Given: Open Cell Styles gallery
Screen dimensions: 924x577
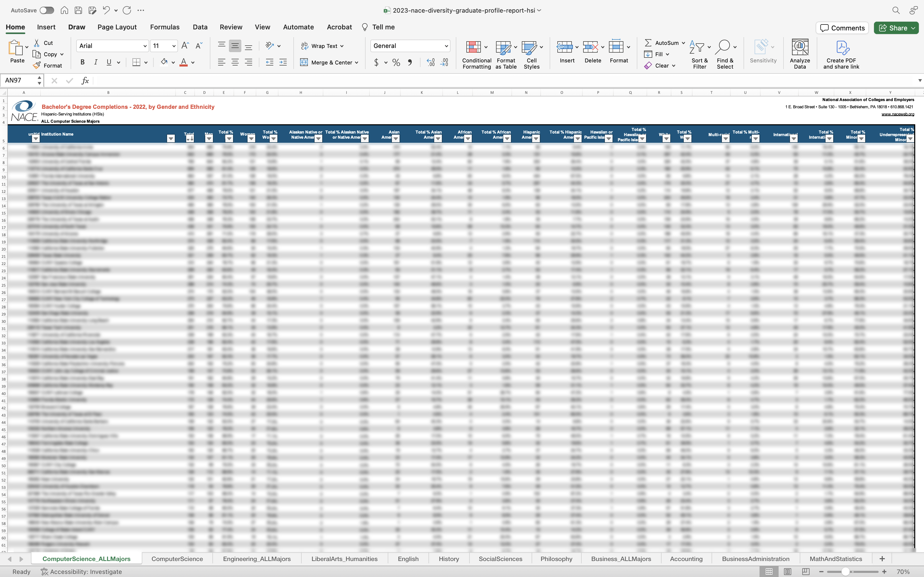Looking at the screenshot, I should coord(531,54).
